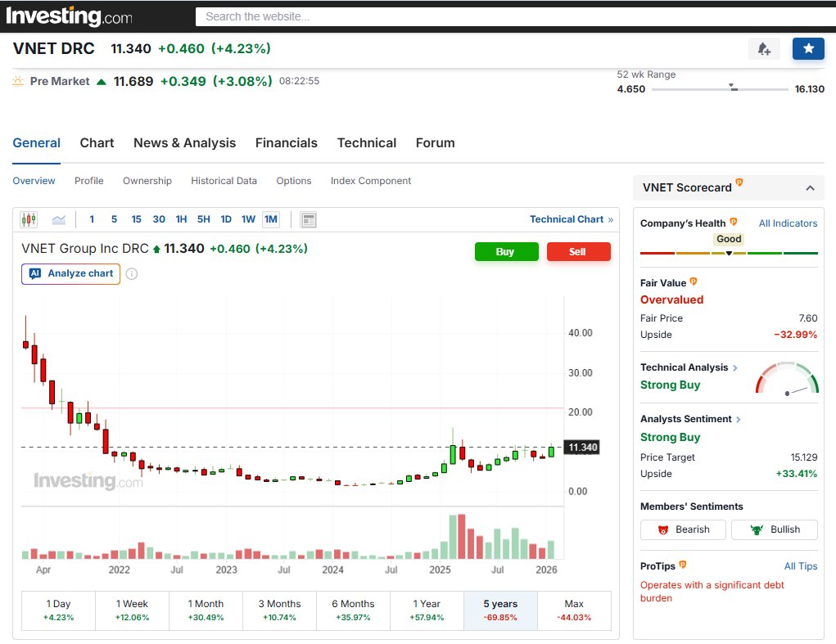
Task: Add VNET to watchlist with star button
Action: 808,49
